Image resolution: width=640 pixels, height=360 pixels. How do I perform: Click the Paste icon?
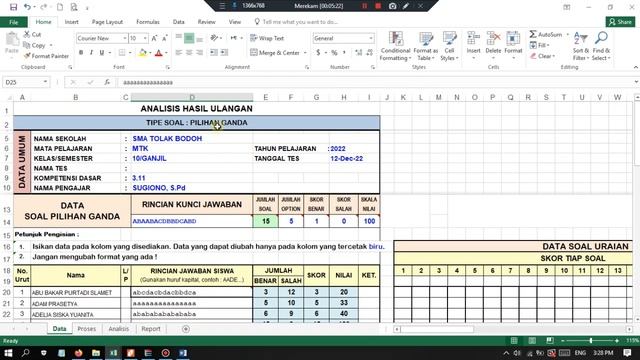12,39
